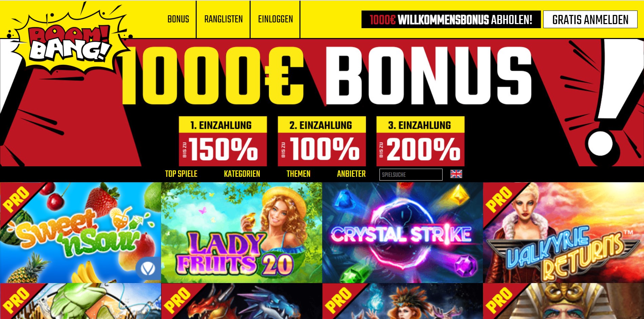Screen dimensions: 644x319
Task: Focus the Spielsuche search field
Action: (411, 175)
